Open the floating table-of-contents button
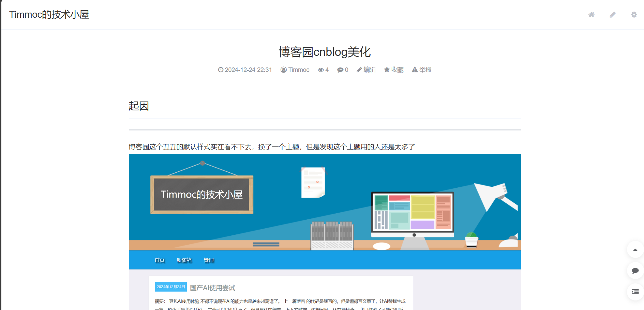Screen dimensions: 644x310 [635, 292]
